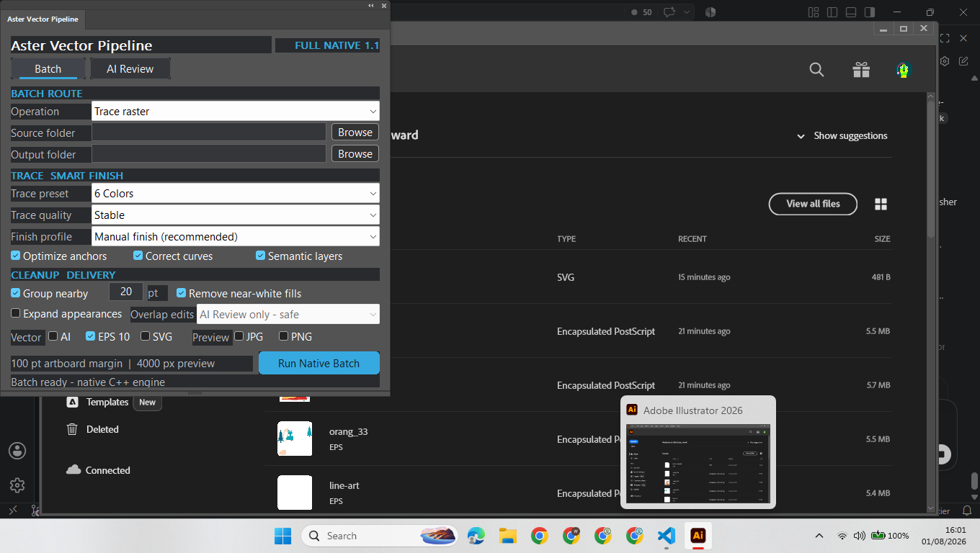The height and width of the screenshot is (553, 980).
Task: Click the Templates icon in Illustrator sidebar
Action: click(x=72, y=402)
